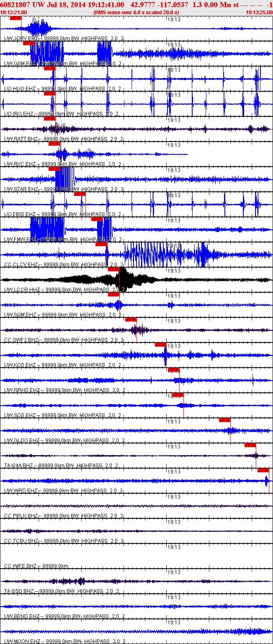This screenshot has height=644, width=273.
Task: Click the end time 19:13:25.00
Action: (260, 13)
